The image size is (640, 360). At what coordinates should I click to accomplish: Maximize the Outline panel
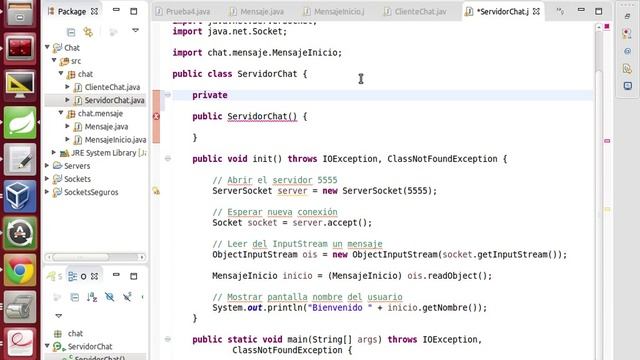133,276
